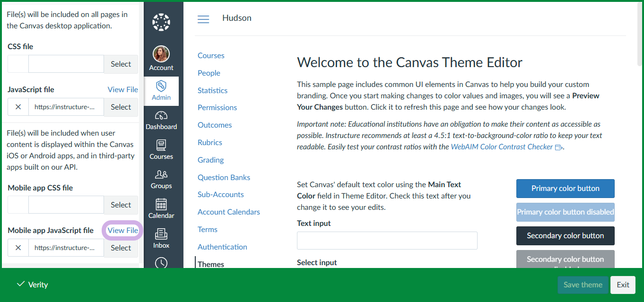Click the Mobile app CSS file field
The height and width of the screenshot is (302, 644).
pyautogui.click(x=66, y=205)
